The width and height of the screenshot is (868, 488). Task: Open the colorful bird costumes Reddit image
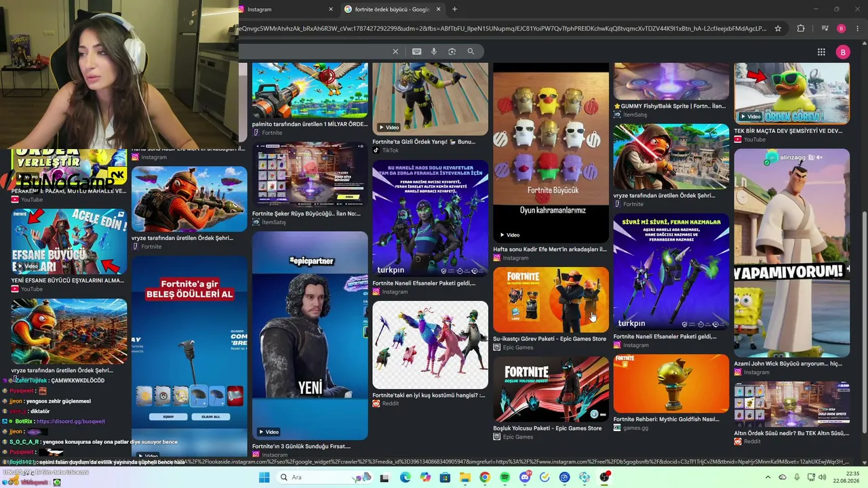(x=430, y=345)
